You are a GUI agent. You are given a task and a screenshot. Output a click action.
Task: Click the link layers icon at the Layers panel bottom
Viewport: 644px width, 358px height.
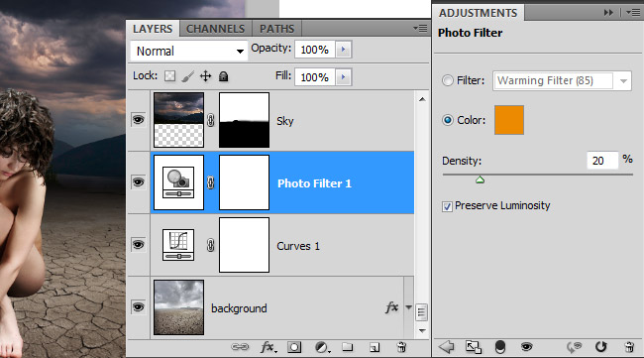click(240, 347)
